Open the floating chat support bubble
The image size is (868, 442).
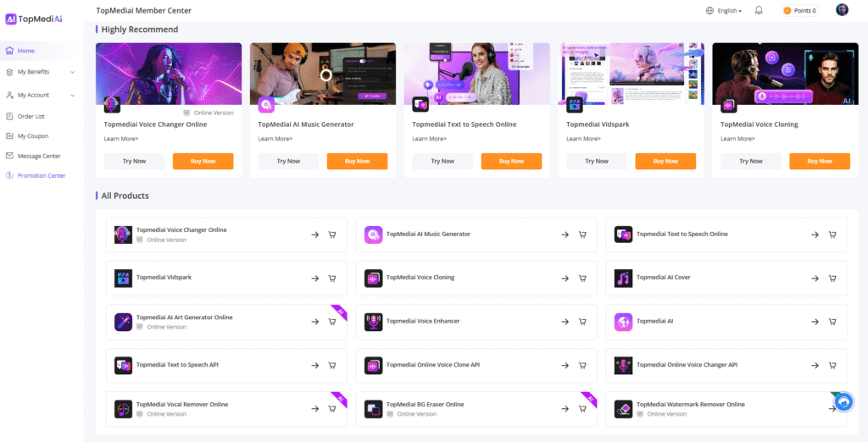click(843, 404)
